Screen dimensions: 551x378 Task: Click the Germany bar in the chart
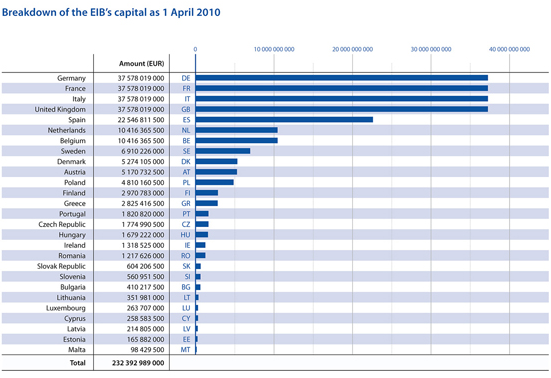tap(342, 78)
